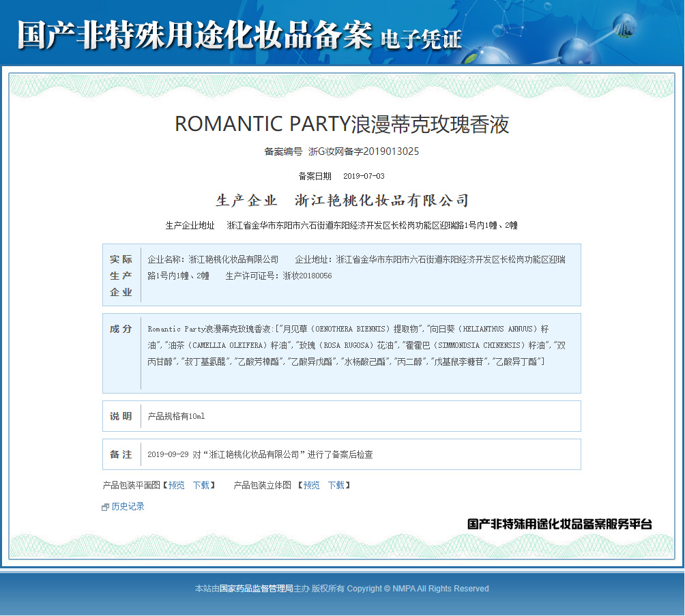Screen dimensions: 685x616
Task: Select the filing date 2019-07-03
Action: click(x=364, y=176)
